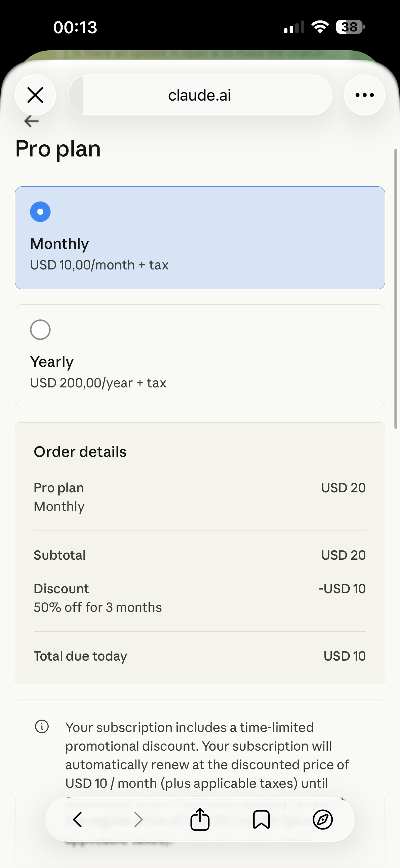The height and width of the screenshot is (868, 400).
Task: Select the Monthly radio button
Action: [x=40, y=212]
